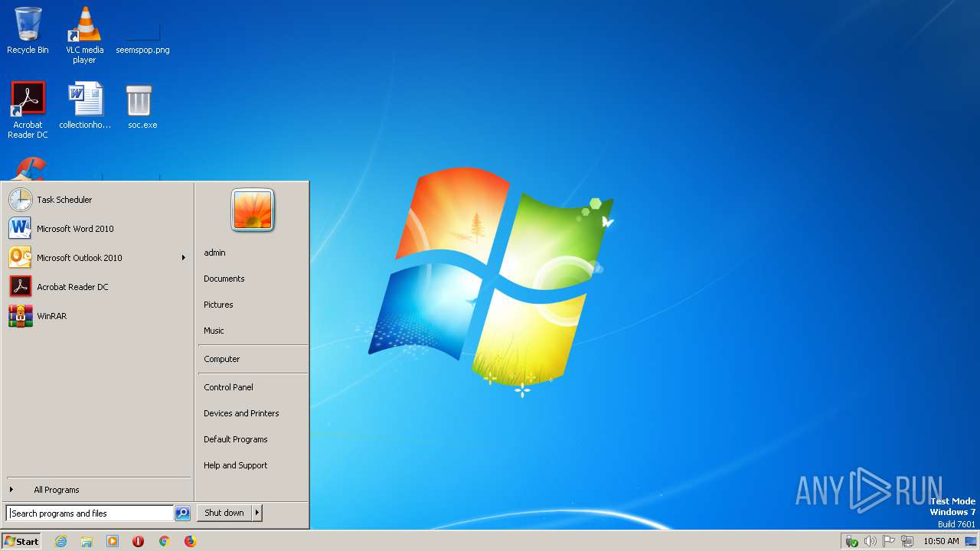Open Internet Explorer from taskbar
This screenshot has width=980, height=551.
61,541
